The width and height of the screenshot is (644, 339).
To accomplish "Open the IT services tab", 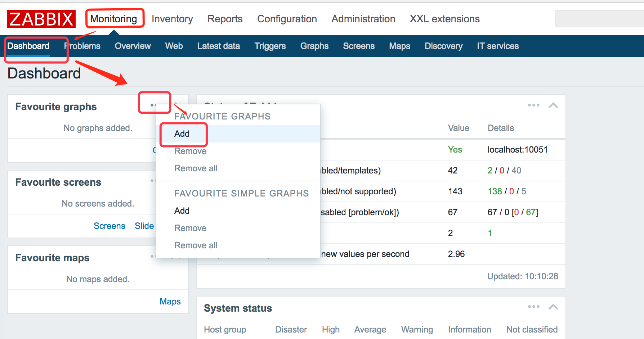I will [497, 46].
